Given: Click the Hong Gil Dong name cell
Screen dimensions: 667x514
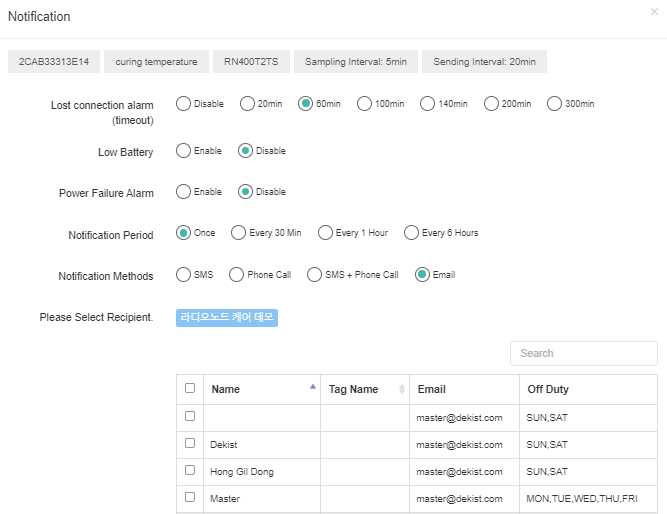Looking at the screenshot, I should [262, 472].
